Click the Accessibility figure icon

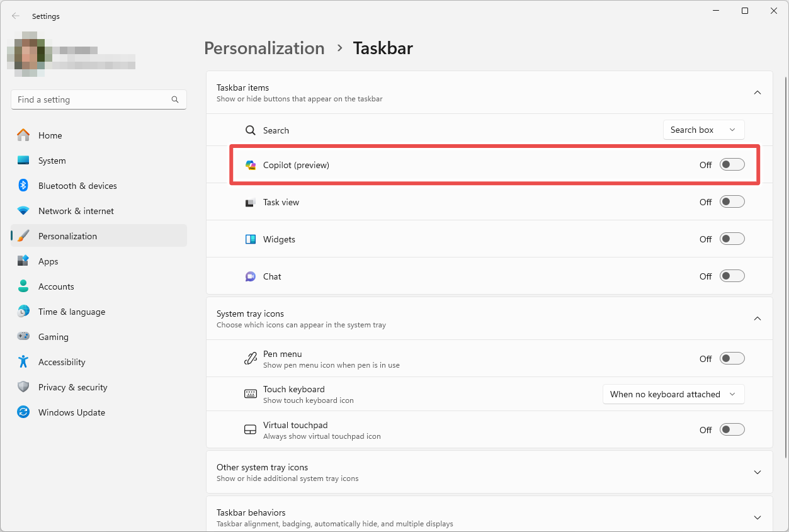pyautogui.click(x=23, y=362)
